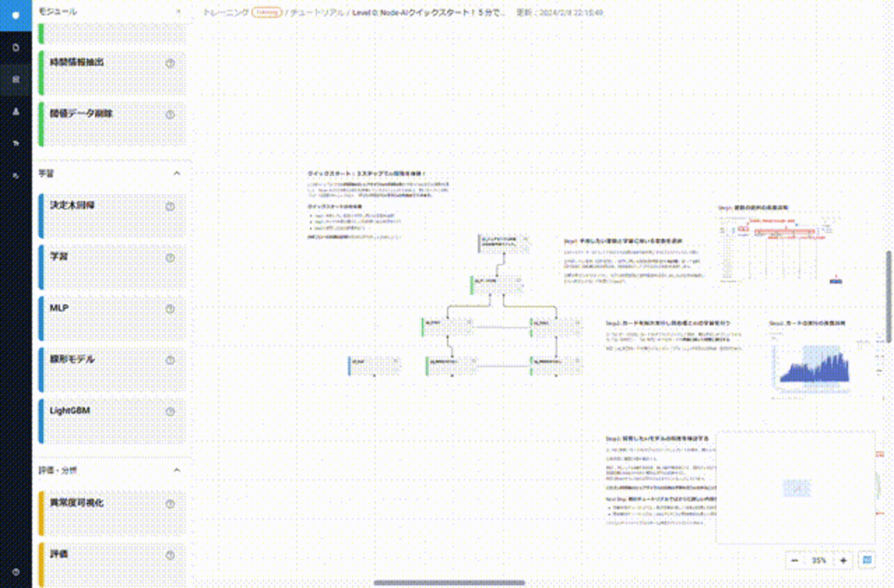The height and width of the screenshot is (588, 894).
Task: Show help for the 決定木回帰 module
Action: (170, 206)
